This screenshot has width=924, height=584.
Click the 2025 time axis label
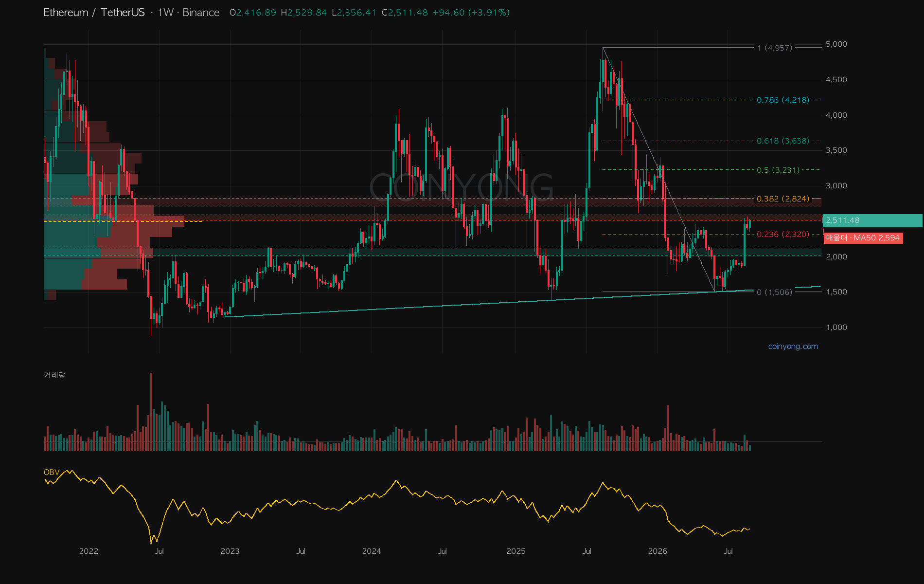pos(516,551)
